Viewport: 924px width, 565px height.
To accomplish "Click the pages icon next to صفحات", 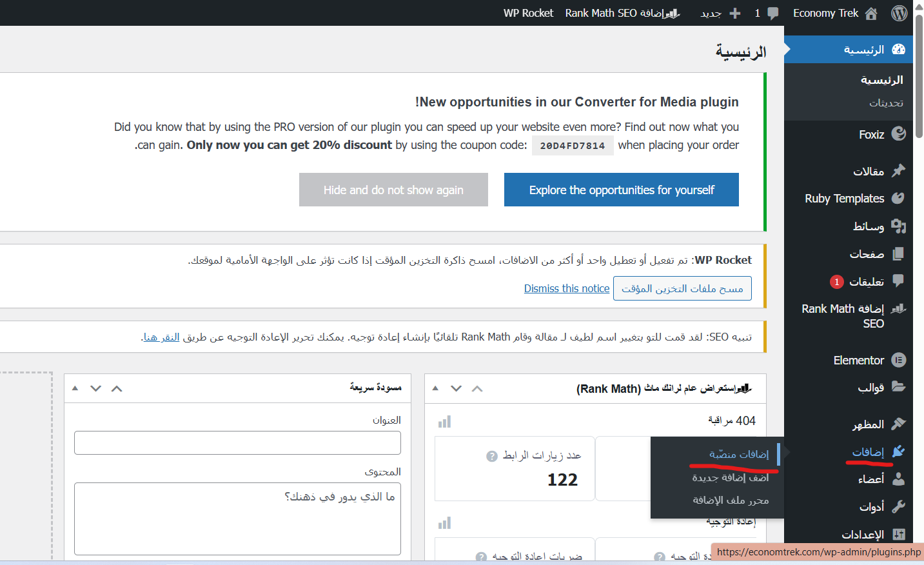I will click(898, 254).
